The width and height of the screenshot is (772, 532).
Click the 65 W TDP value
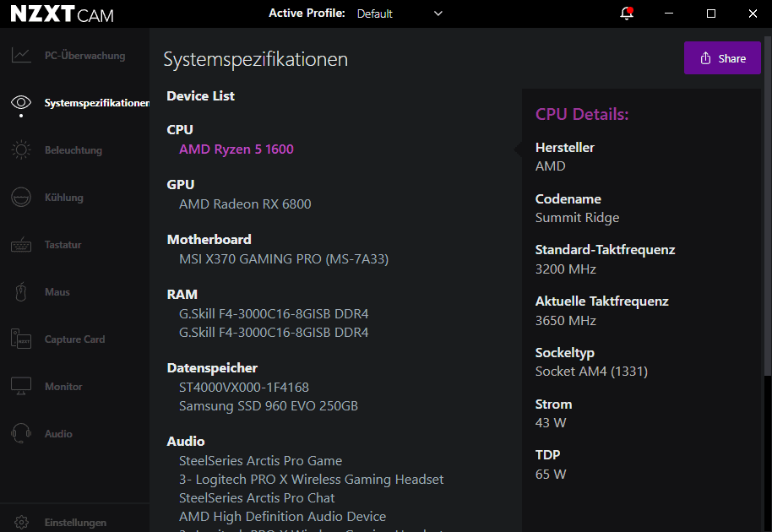point(551,475)
